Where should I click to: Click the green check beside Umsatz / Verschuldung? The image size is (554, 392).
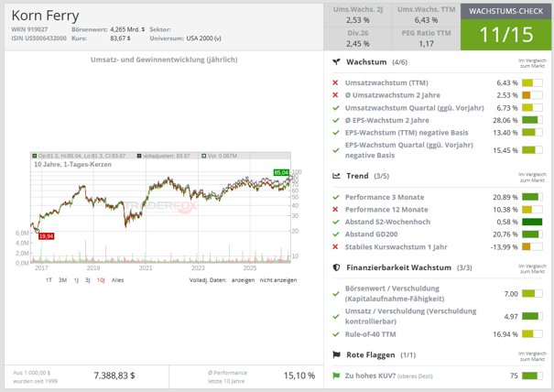point(336,316)
